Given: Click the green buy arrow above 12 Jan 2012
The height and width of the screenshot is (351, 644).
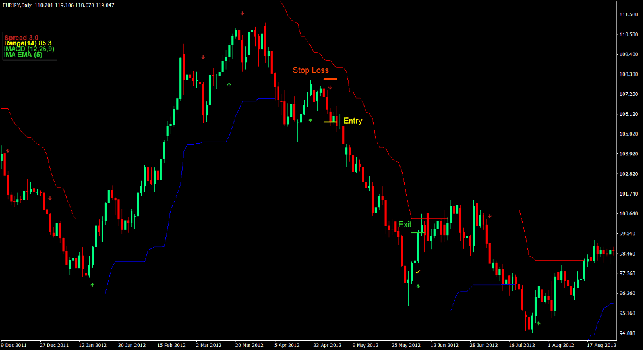Looking at the screenshot, I should 92,284.
